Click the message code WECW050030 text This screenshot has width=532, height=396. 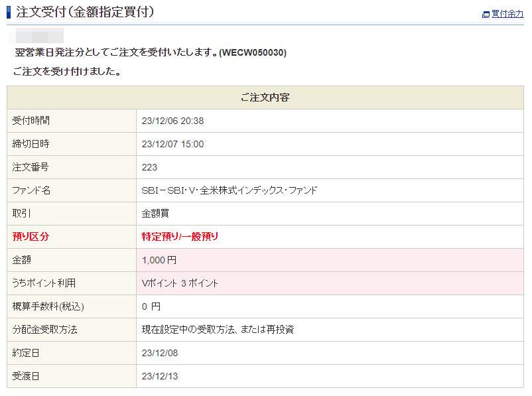point(255,52)
